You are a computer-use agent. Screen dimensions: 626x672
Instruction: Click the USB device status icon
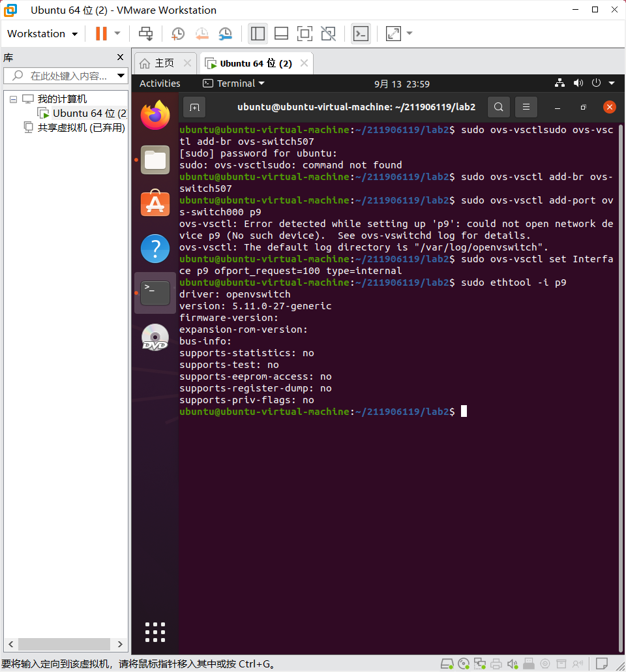(x=529, y=664)
